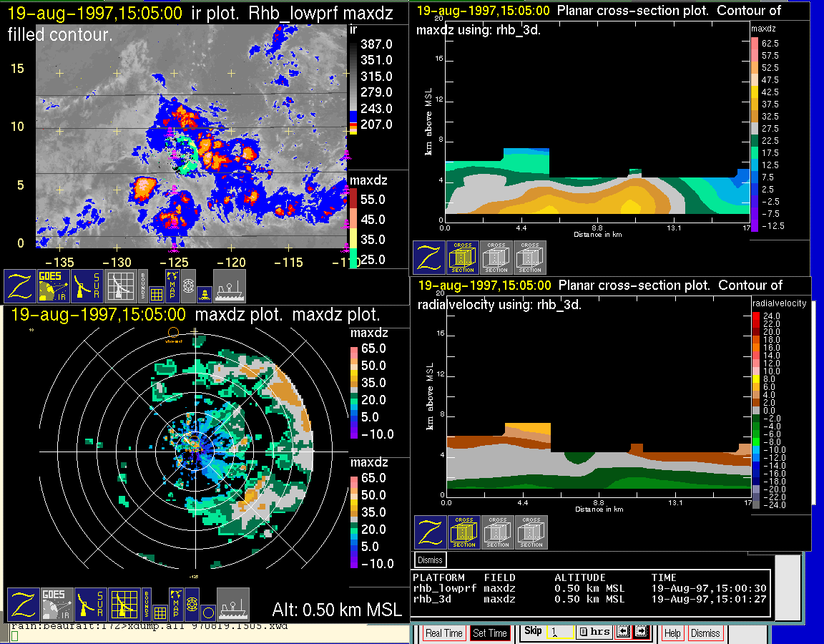Click the GOES IR satellite icon in the ir plot toolbar

pyautogui.click(x=54, y=286)
